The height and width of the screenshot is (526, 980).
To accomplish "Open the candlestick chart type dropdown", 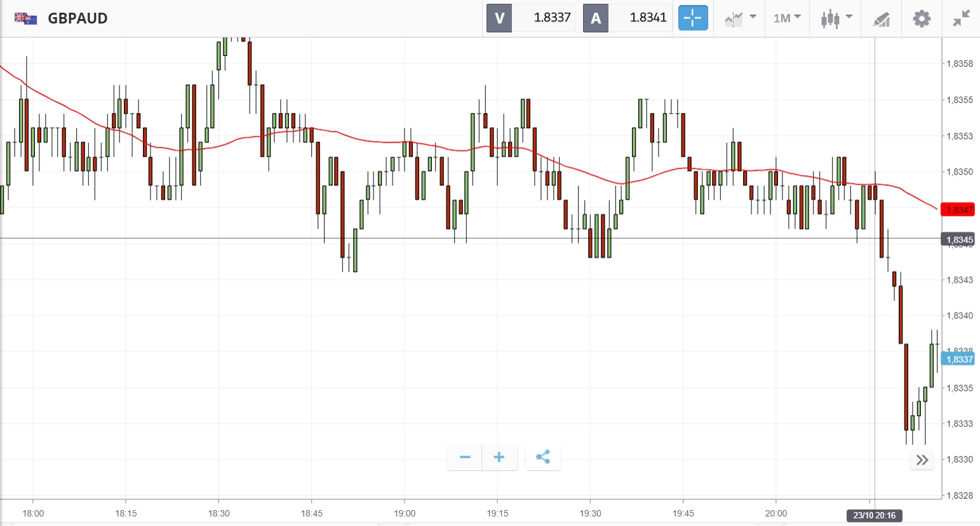I will tap(835, 18).
